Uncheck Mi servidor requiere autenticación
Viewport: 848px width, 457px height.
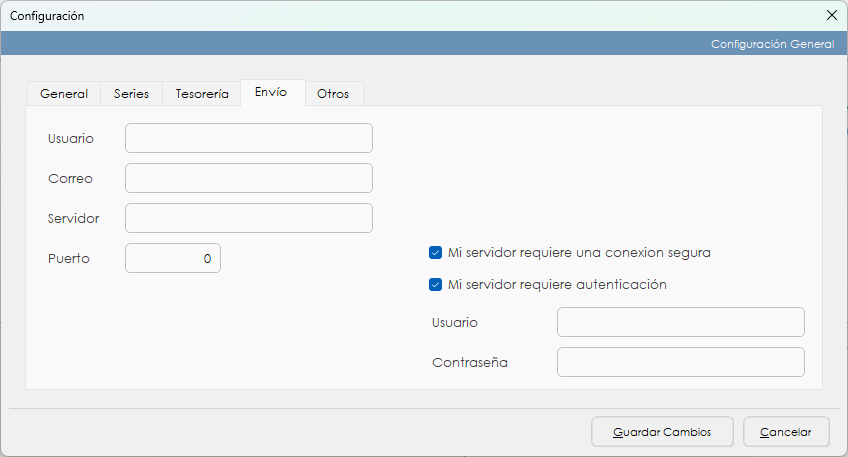[x=435, y=284]
